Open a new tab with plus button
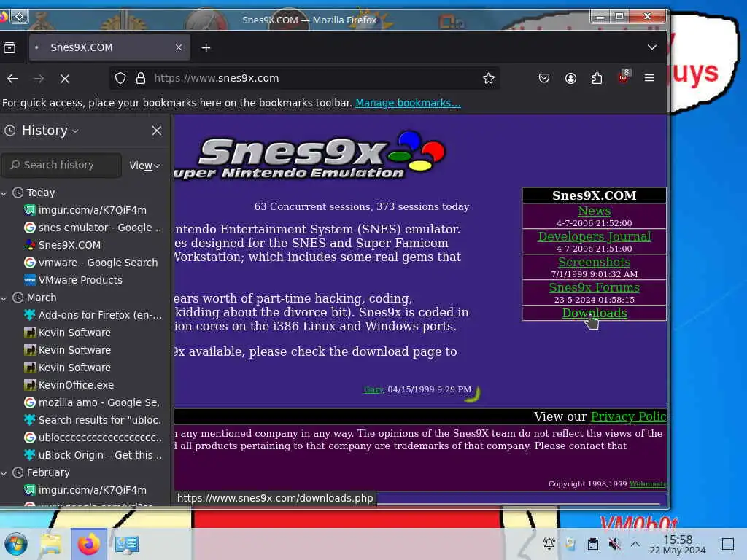The image size is (747, 560). click(x=206, y=47)
